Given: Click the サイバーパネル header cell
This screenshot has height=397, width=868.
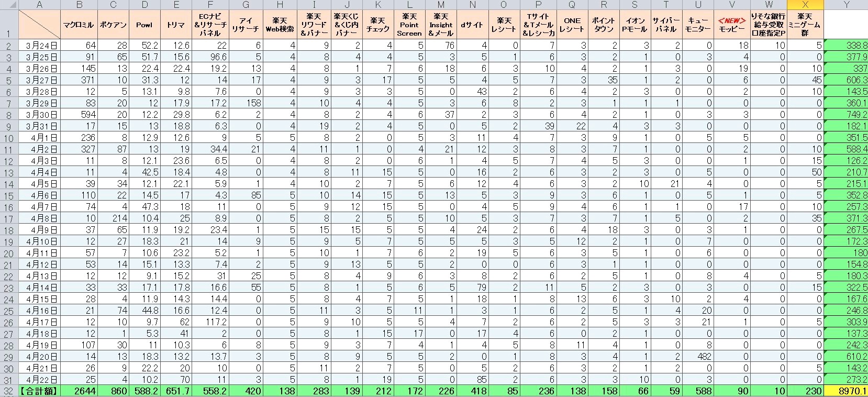Looking at the screenshot, I should pos(666,25).
